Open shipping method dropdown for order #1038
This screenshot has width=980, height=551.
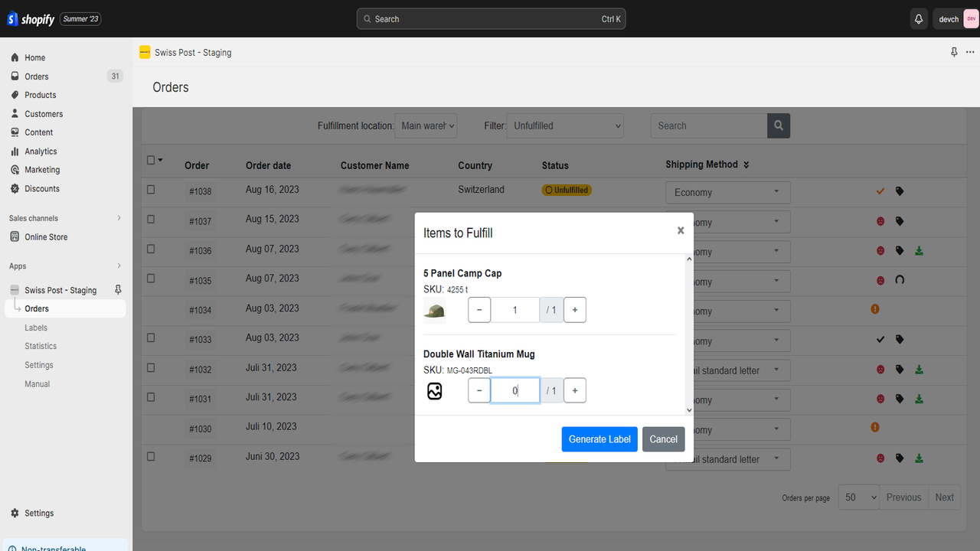tap(728, 192)
